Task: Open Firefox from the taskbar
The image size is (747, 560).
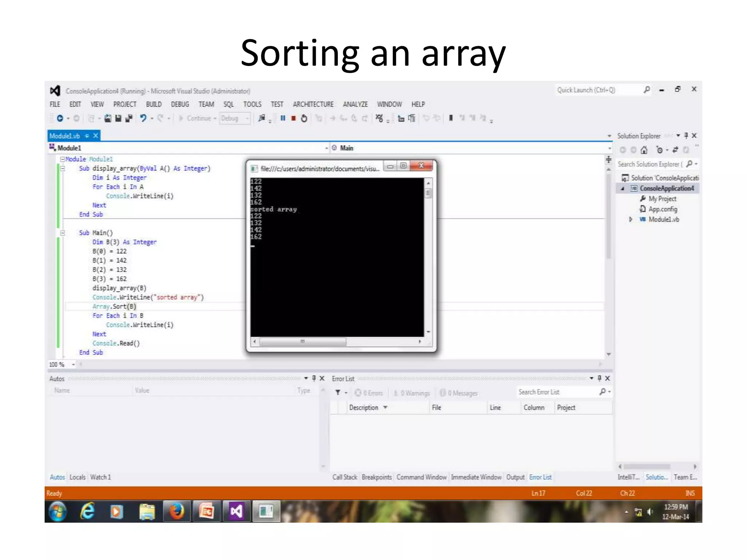Action: click(177, 511)
